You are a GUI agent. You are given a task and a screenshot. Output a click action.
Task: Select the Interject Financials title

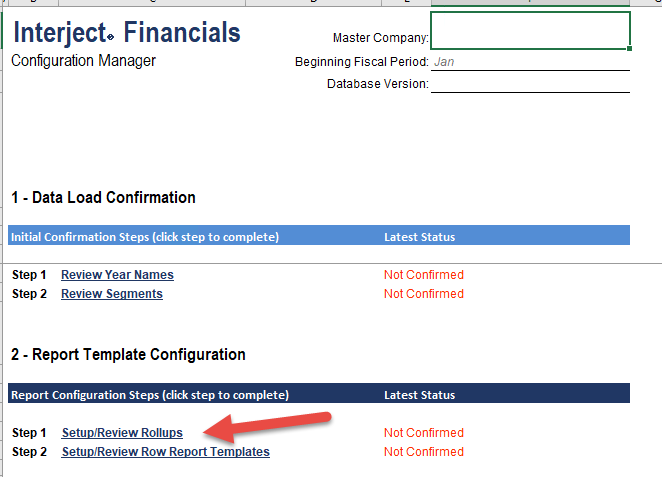coord(127,33)
